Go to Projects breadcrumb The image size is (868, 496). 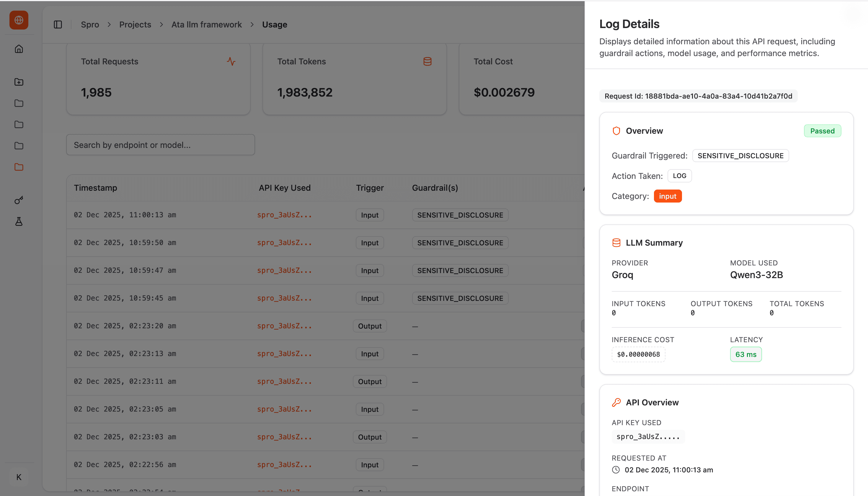[x=135, y=25]
